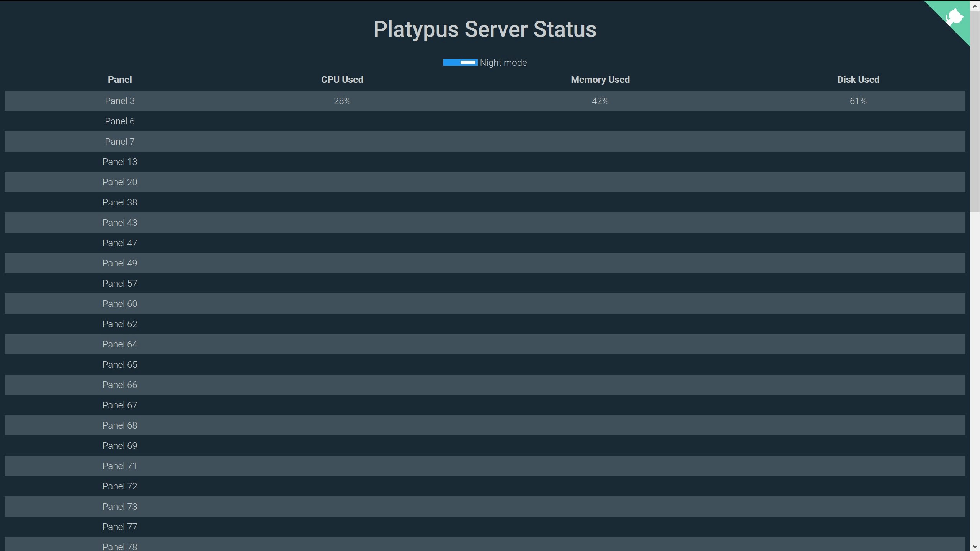Toggle Night mode off

[460, 62]
